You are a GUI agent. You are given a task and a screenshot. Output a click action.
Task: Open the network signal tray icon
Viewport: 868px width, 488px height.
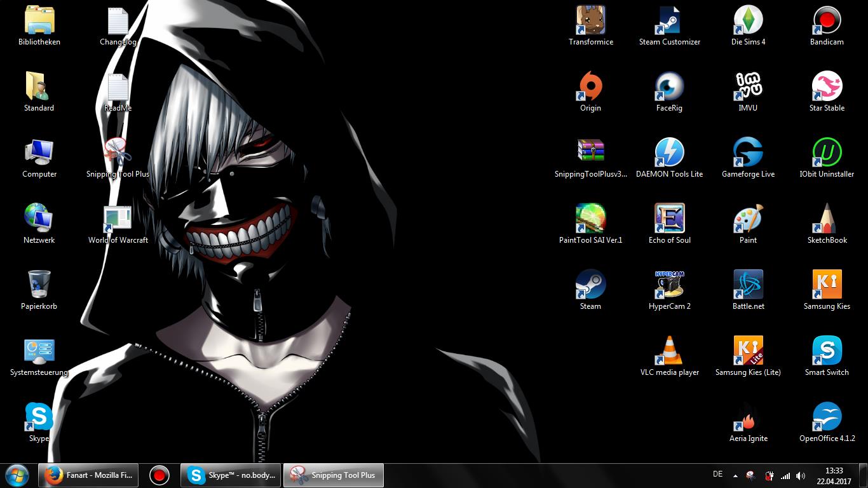pos(785,476)
